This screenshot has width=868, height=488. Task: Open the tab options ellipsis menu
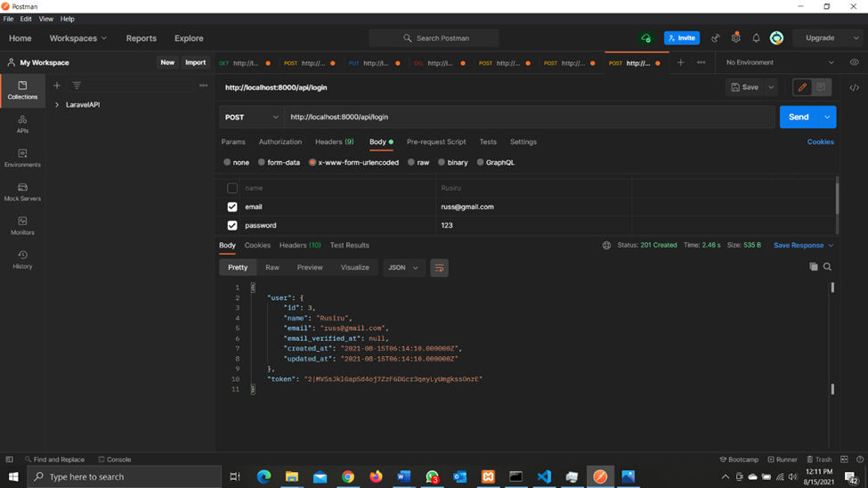(x=701, y=62)
